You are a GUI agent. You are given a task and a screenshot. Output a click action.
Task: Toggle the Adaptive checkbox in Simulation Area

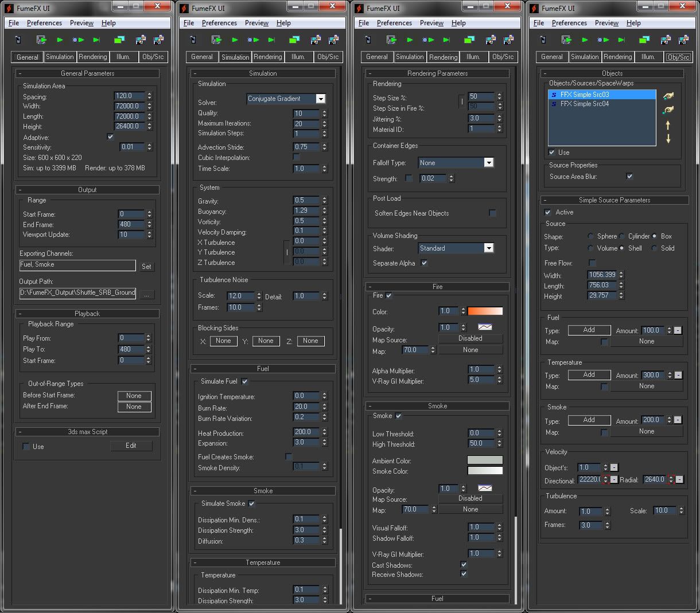[111, 137]
